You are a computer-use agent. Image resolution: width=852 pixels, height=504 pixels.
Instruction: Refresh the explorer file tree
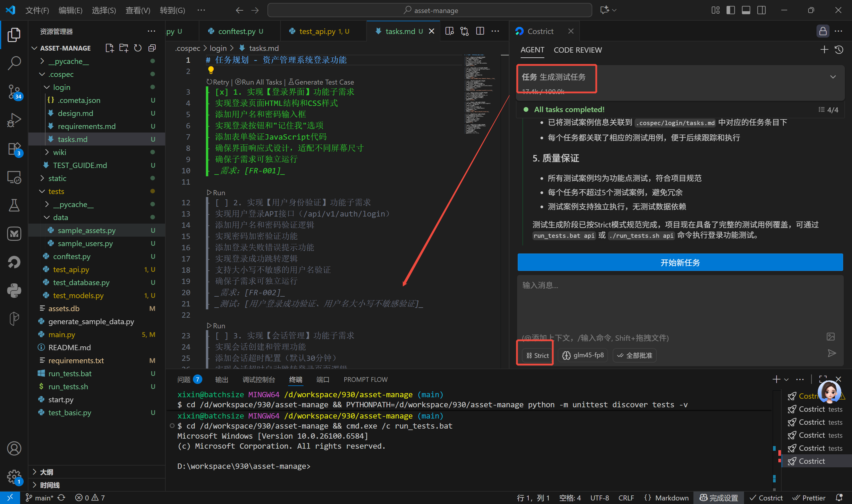tap(138, 48)
